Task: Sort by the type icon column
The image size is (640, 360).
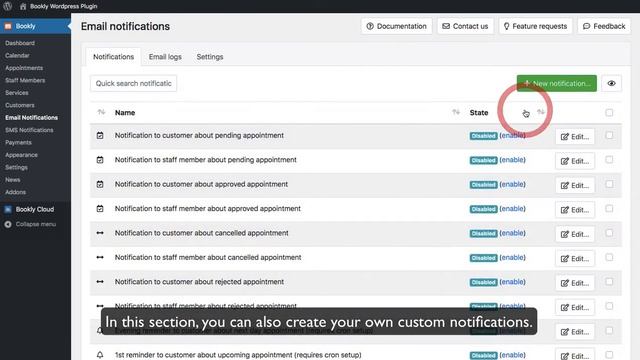Action: coord(101,112)
